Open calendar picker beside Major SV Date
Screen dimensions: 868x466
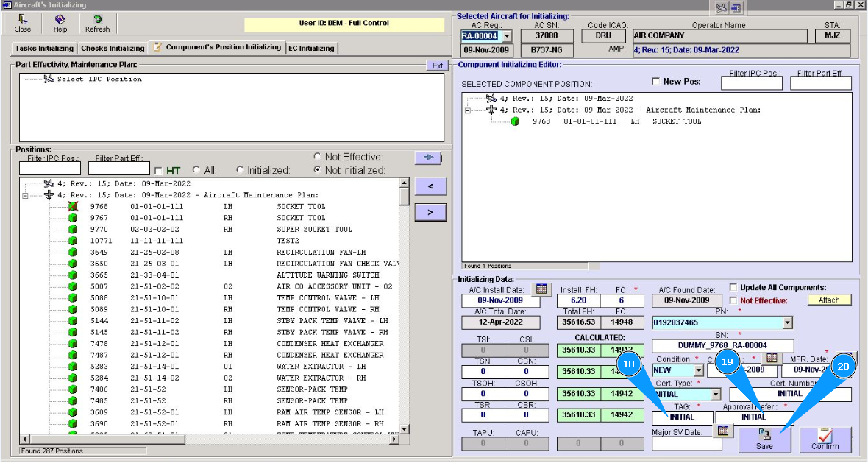click(x=723, y=431)
